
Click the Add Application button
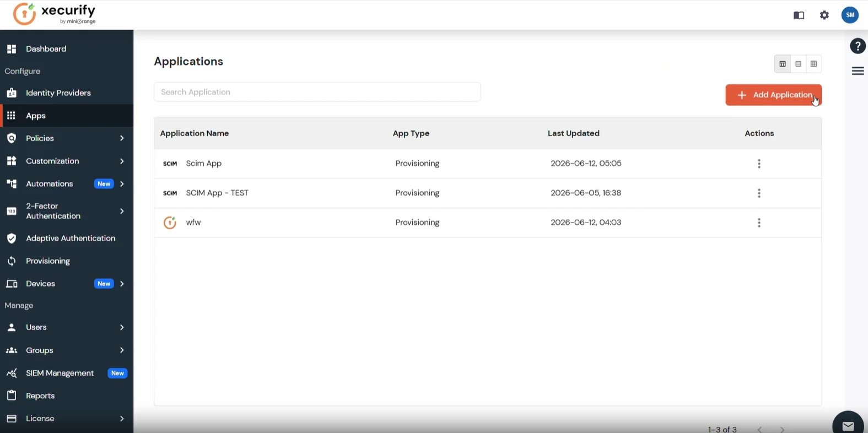pyautogui.click(x=773, y=95)
